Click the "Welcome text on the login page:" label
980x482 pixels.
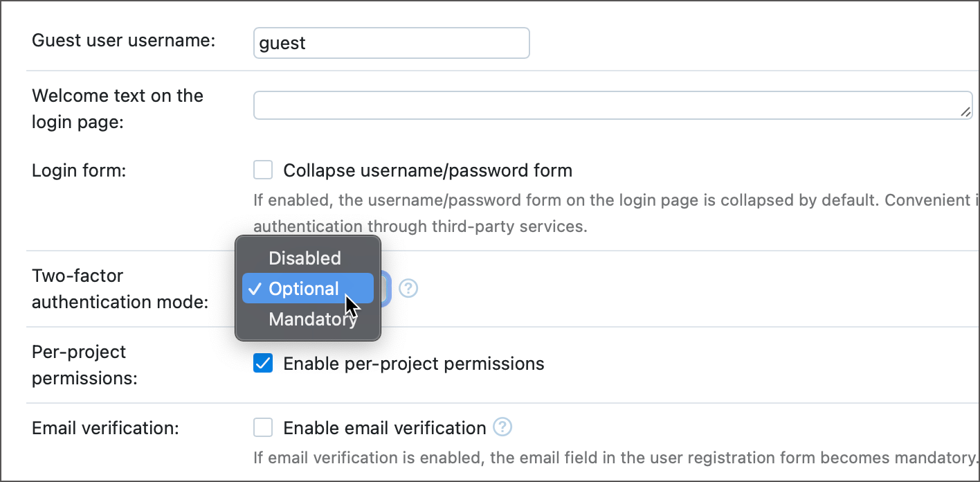coord(118,109)
